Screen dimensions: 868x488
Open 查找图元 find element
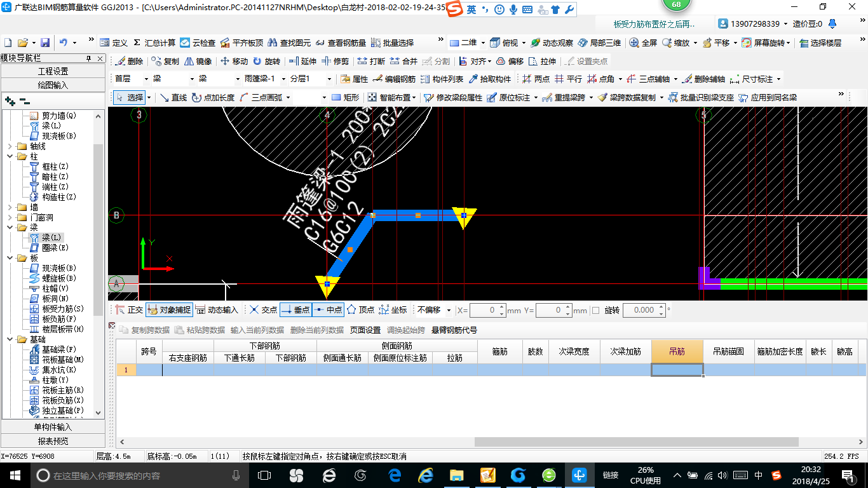[289, 43]
